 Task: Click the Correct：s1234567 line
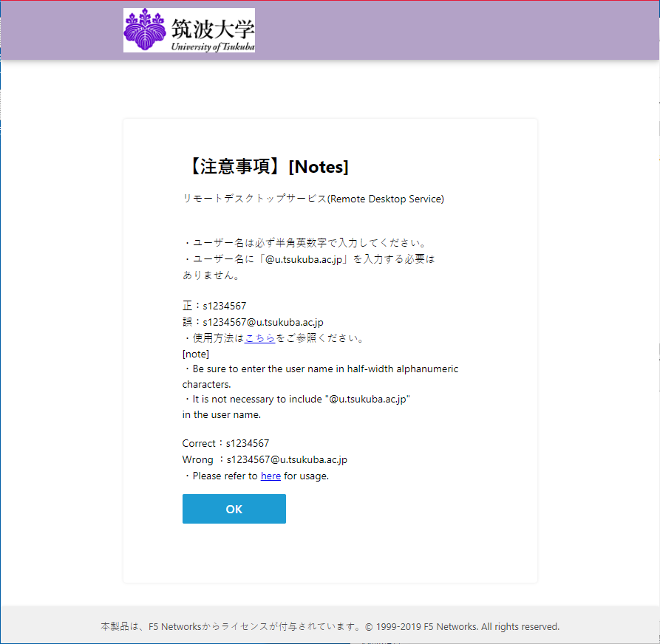(225, 443)
